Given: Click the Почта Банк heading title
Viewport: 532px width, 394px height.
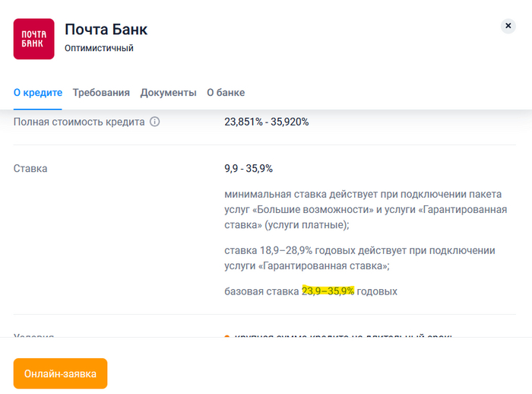Looking at the screenshot, I should click(x=106, y=30).
